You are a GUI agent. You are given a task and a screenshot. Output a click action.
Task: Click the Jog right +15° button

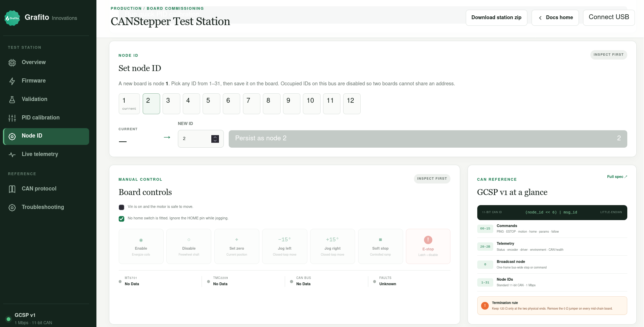click(x=332, y=246)
